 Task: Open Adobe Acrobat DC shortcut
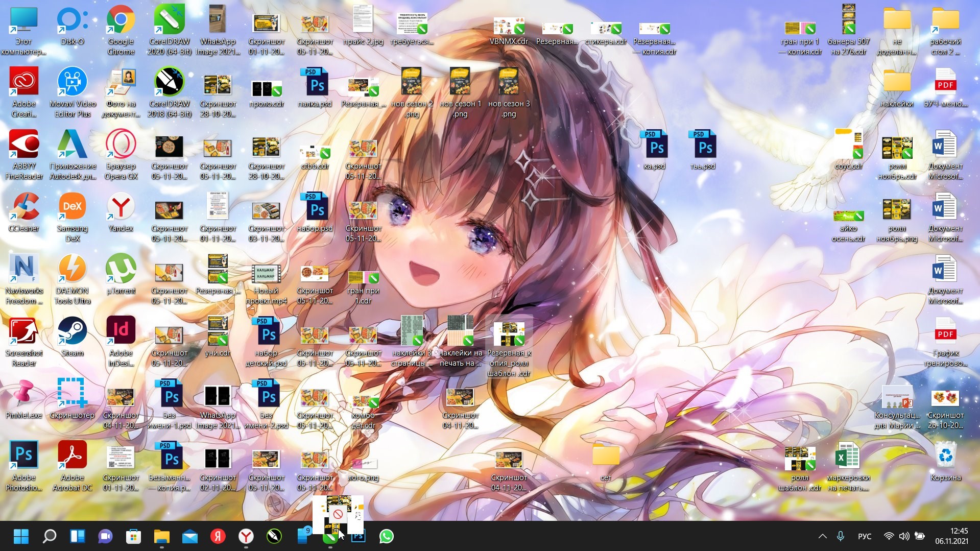tap(73, 467)
